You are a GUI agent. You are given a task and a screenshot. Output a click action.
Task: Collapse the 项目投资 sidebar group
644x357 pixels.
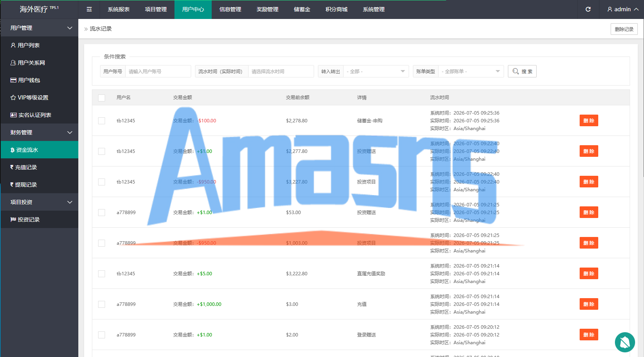[39, 202]
